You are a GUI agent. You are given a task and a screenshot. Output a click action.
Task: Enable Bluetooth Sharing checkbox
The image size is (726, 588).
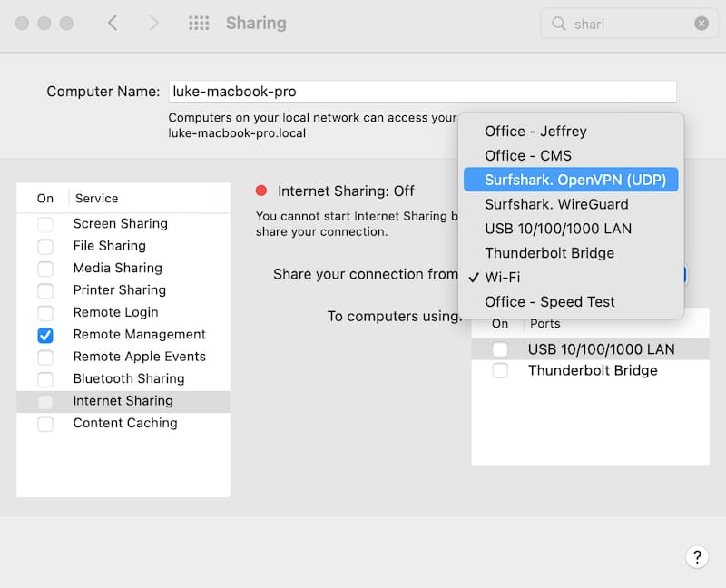tap(45, 379)
